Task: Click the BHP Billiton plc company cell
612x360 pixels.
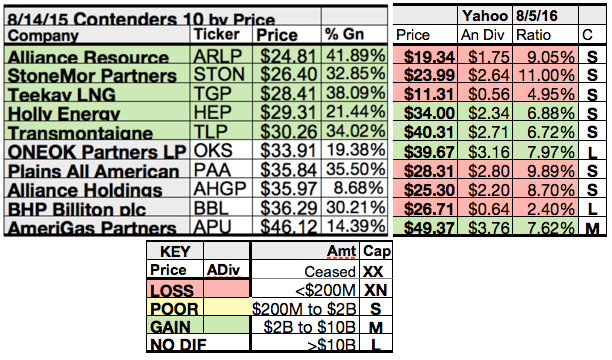Action: (97, 207)
